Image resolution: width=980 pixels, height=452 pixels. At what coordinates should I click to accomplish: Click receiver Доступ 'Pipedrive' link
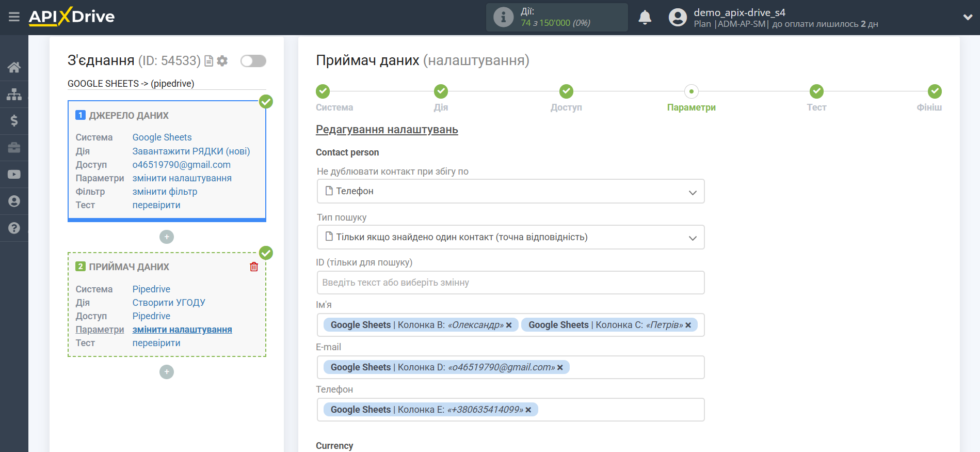pos(151,316)
